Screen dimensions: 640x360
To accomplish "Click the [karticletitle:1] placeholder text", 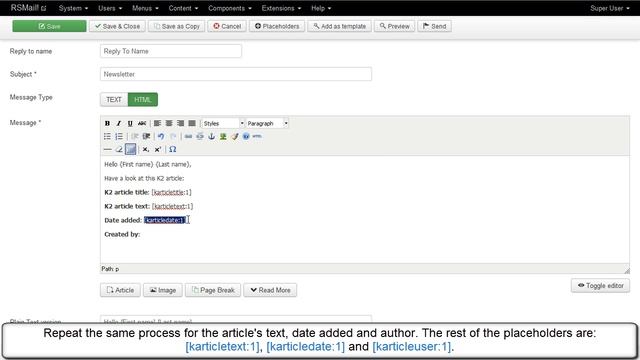I will tap(171, 192).
